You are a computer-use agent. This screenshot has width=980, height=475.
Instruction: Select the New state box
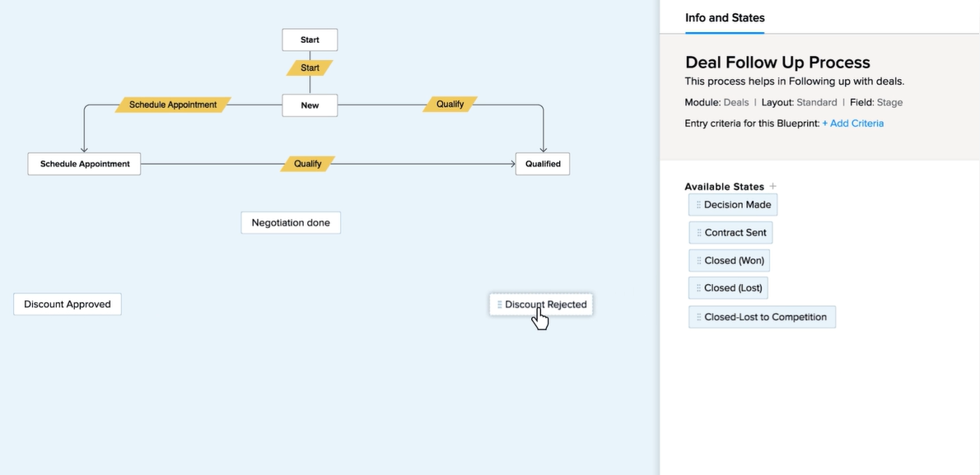tap(310, 105)
